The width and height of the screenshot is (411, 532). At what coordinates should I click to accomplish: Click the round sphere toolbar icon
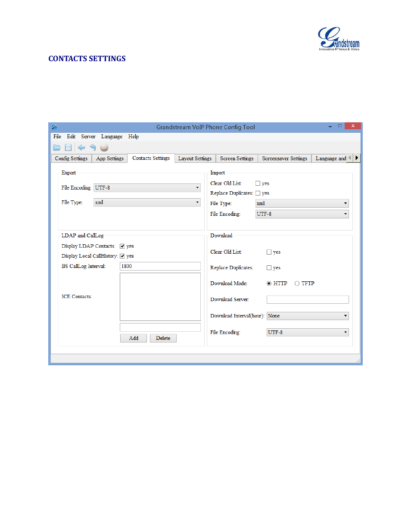tap(104, 147)
